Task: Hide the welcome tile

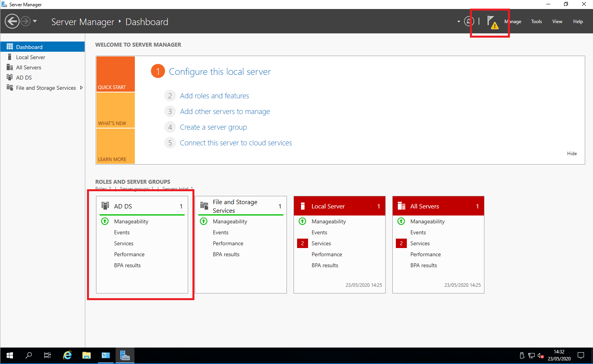Action: point(572,154)
